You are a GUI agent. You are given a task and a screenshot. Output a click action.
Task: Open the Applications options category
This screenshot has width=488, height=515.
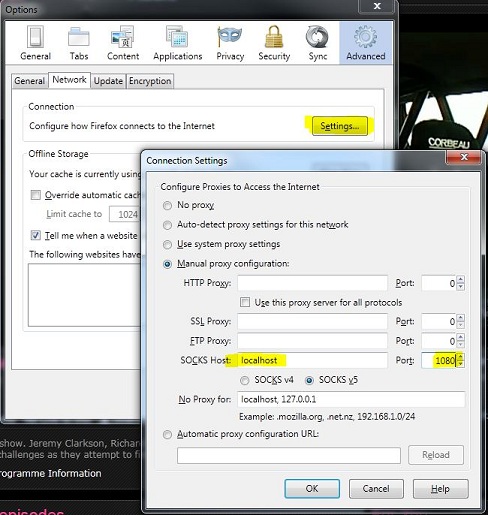[x=178, y=43]
